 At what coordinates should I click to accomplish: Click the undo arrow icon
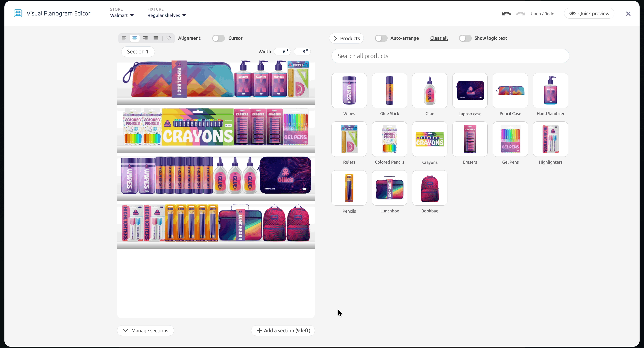click(506, 14)
